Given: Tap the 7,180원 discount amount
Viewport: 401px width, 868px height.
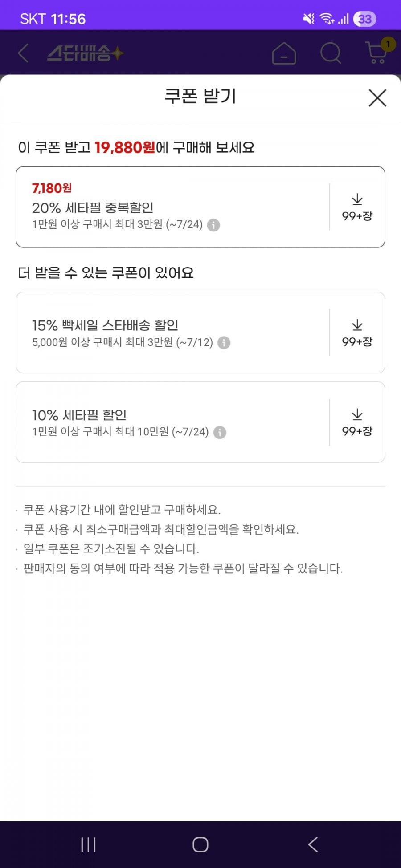Looking at the screenshot, I should coord(52,188).
